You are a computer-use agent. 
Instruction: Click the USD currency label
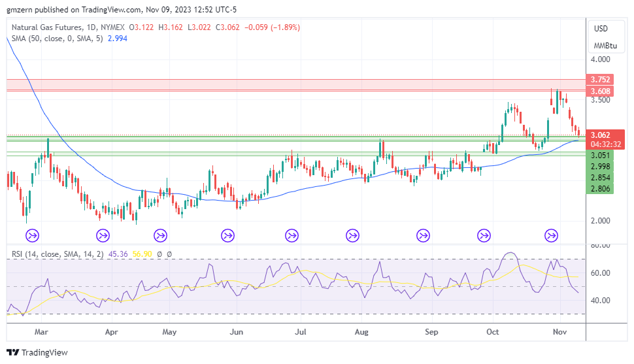pos(601,29)
